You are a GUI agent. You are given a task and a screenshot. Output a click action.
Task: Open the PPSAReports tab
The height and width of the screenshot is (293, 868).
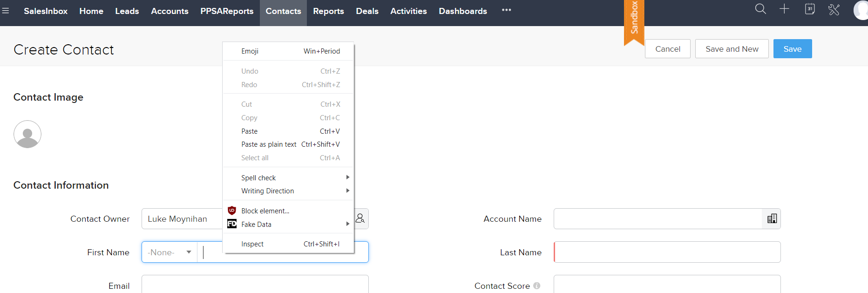tap(227, 11)
